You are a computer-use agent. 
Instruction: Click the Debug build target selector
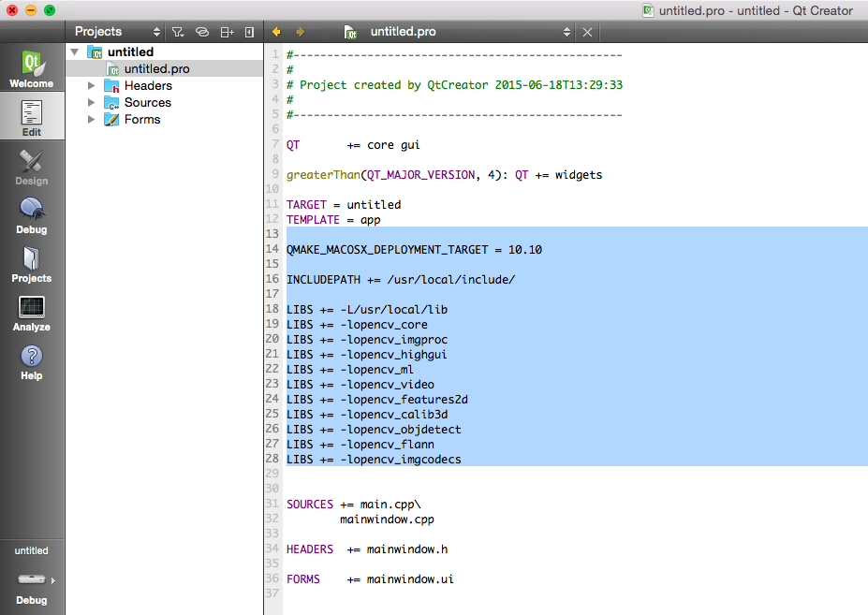coord(32,588)
